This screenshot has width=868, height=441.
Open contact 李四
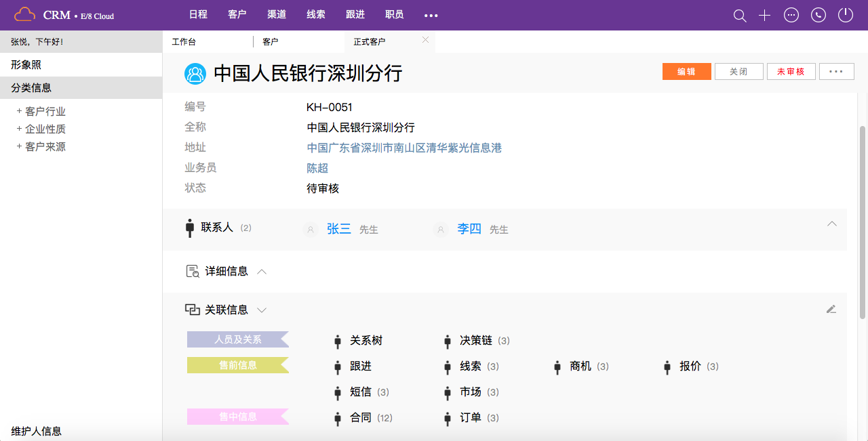[x=469, y=229]
